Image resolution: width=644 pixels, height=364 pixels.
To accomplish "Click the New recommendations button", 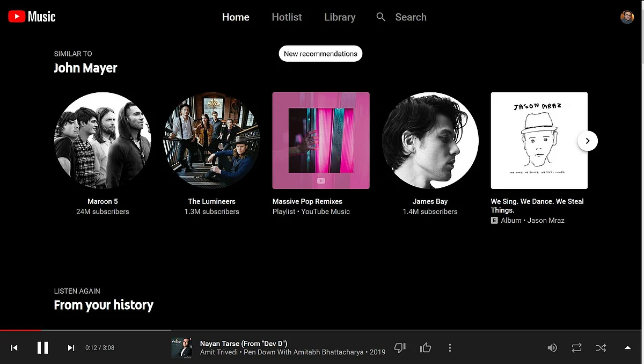I will (321, 54).
